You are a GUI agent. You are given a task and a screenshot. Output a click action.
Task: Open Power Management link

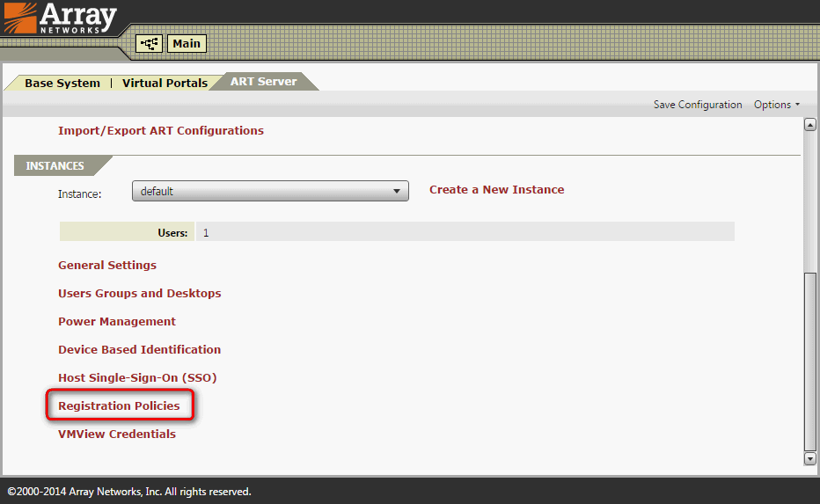pos(117,322)
